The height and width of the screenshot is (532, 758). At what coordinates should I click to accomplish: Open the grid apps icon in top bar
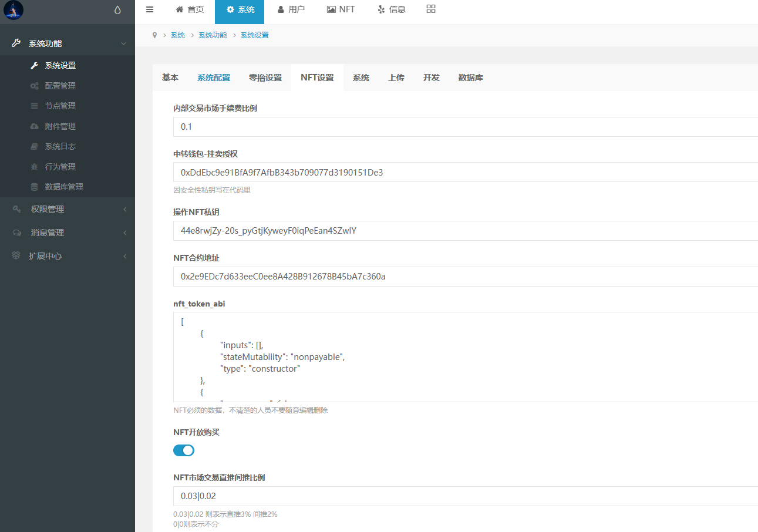431,9
